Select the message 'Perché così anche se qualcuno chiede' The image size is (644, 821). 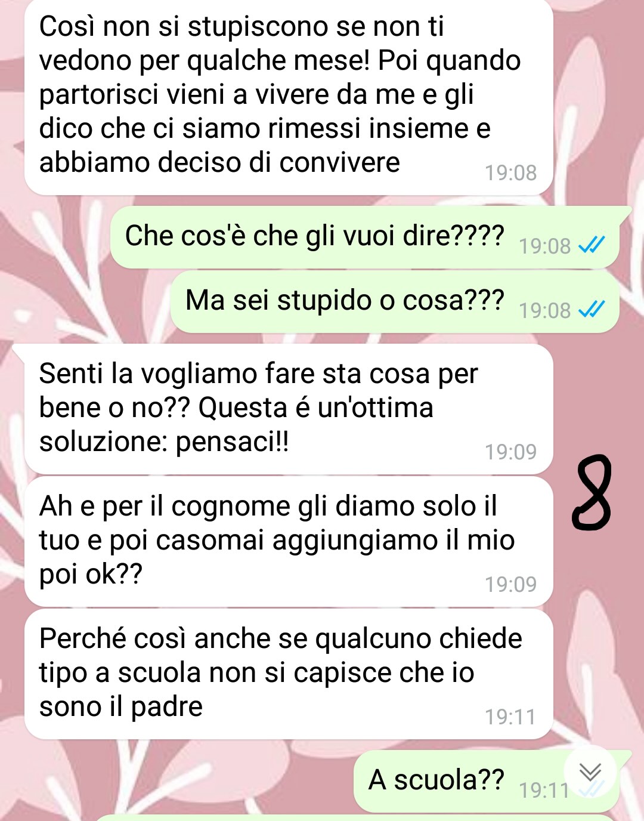pyautogui.click(x=289, y=674)
